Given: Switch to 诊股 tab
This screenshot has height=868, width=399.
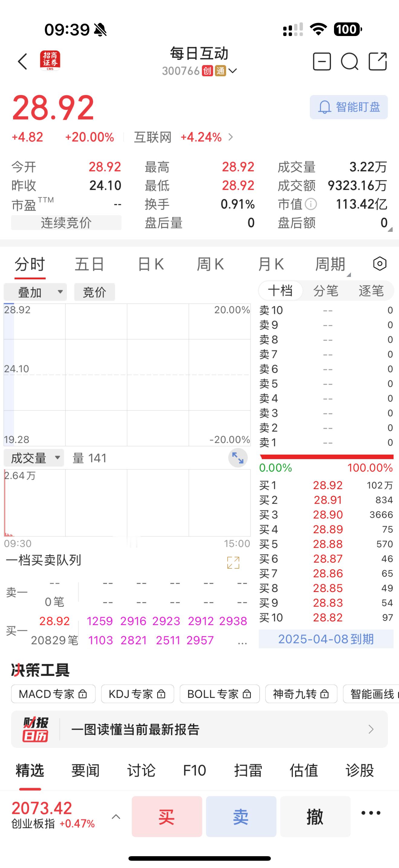Looking at the screenshot, I should [360, 771].
